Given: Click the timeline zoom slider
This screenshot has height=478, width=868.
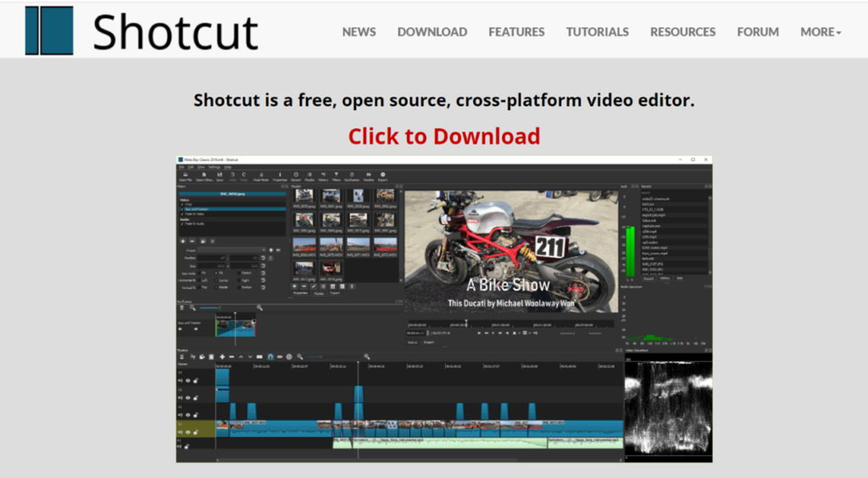Looking at the screenshot, I should tap(334, 357).
